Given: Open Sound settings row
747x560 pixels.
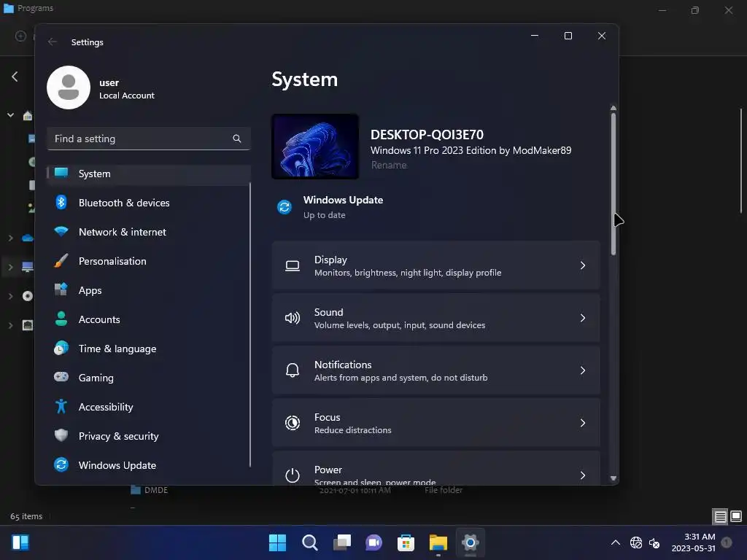Looking at the screenshot, I should (x=436, y=318).
